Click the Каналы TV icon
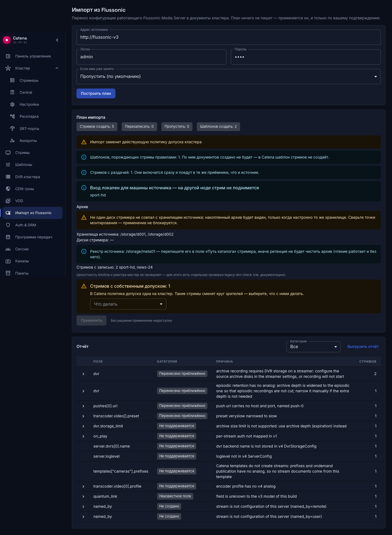This screenshot has height=535, width=392. pyautogui.click(x=8, y=261)
